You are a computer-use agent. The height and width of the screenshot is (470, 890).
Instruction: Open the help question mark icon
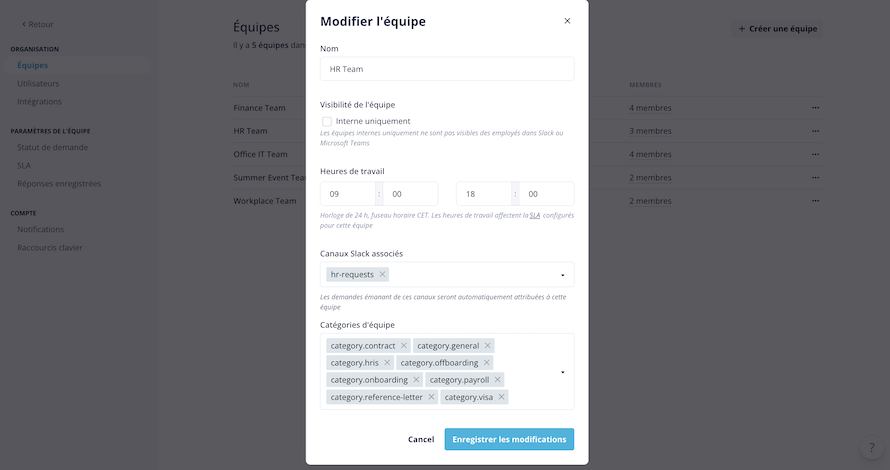coord(871,447)
